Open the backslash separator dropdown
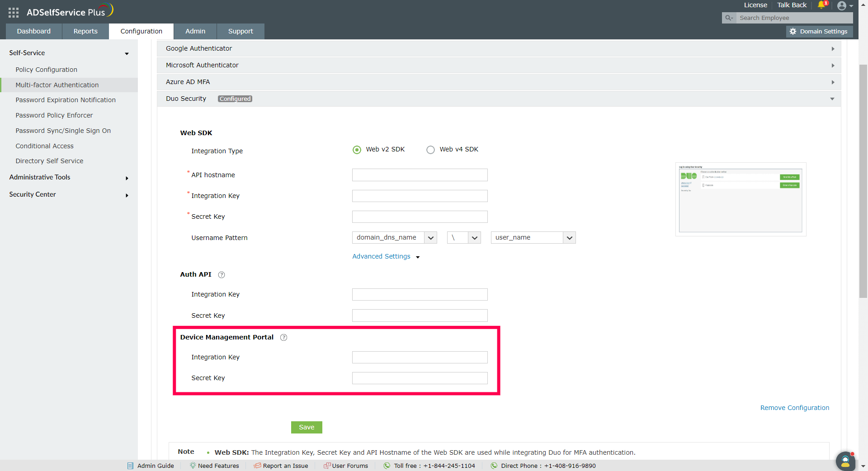Viewport: 868px width, 471px height. point(464,238)
